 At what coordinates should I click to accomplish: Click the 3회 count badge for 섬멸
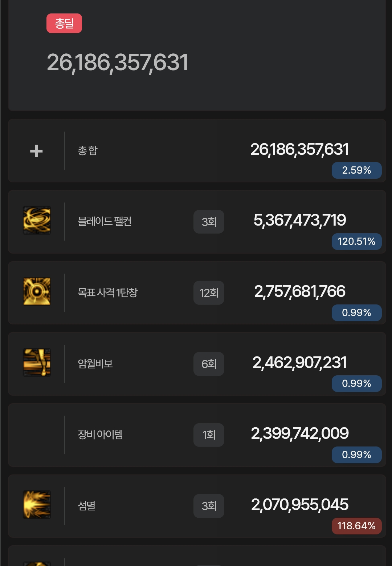[209, 506]
